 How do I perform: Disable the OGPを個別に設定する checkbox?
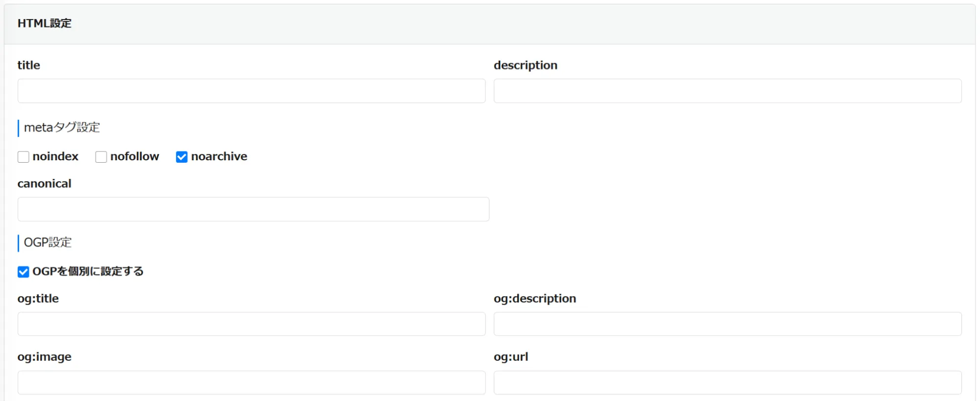click(x=23, y=272)
